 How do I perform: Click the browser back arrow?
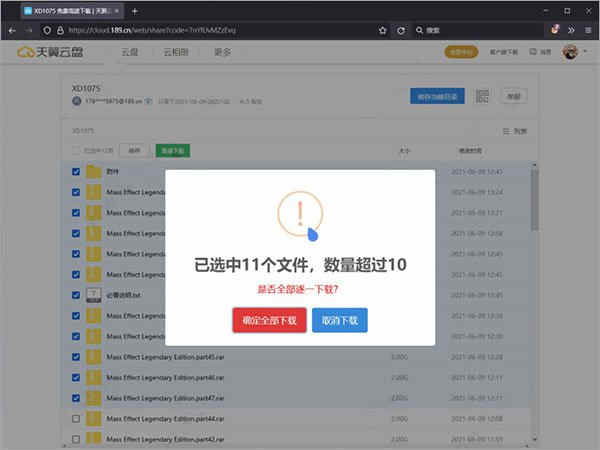tap(13, 30)
